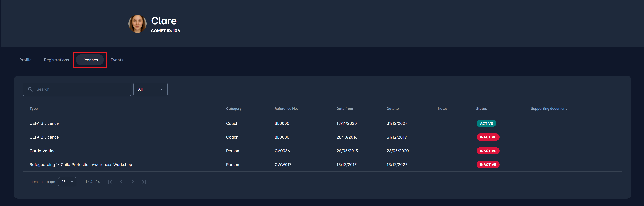This screenshot has height=206, width=644.
Task: Jump to last page of results
Action: [144, 182]
